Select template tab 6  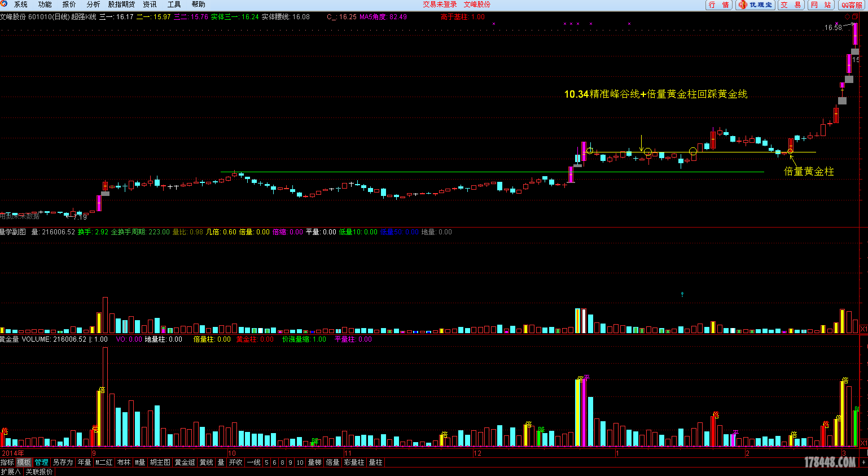[x=275, y=462]
